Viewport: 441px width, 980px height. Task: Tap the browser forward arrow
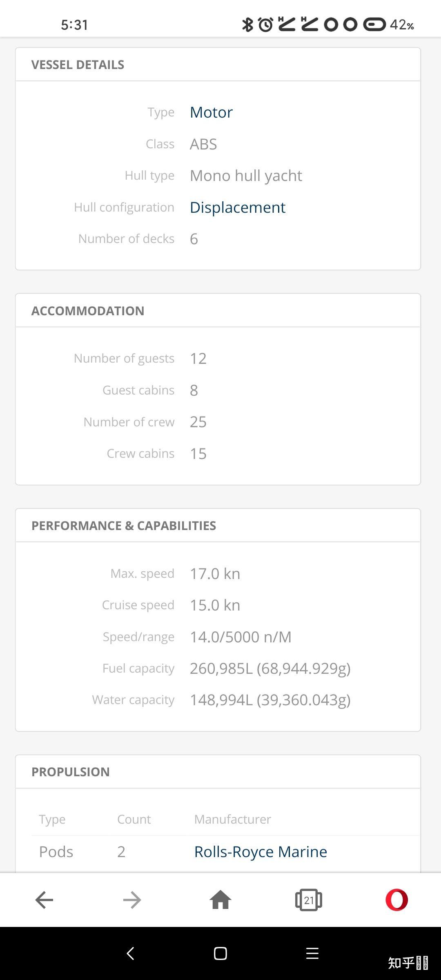coord(132,900)
